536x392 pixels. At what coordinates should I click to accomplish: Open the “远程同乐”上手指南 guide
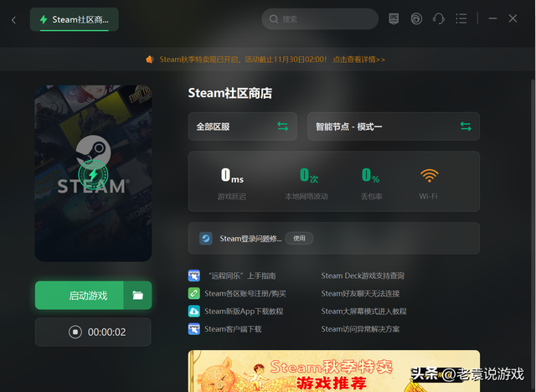point(242,276)
